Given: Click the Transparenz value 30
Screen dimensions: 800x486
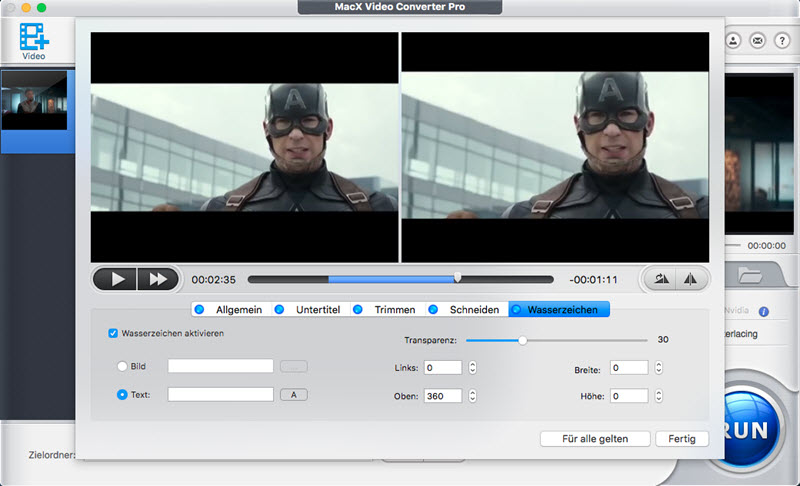Looking at the screenshot, I should pyautogui.click(x=663, y=340).
